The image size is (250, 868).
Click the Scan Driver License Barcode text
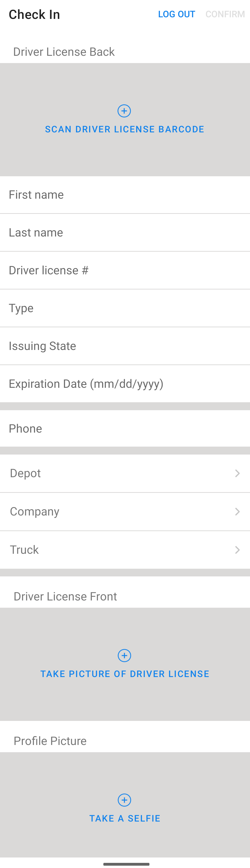pyautogui.click(x=125, y=129)
